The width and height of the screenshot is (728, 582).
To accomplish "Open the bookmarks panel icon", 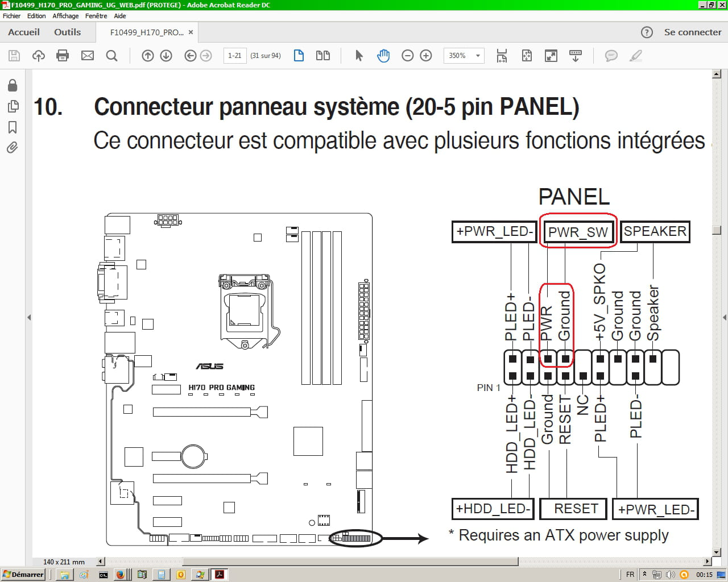I will (12, 127).
